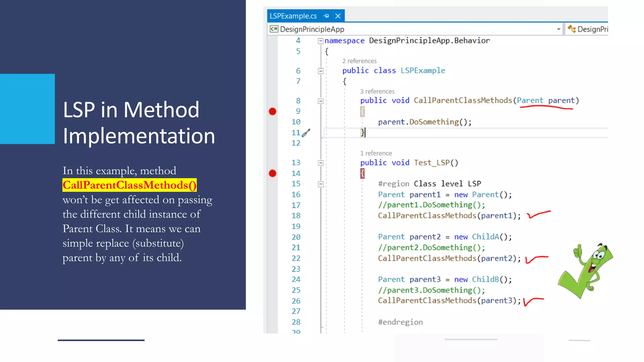Collapse the Class level LSP region
The image size is (644, 362).
[x=320, y=184]
